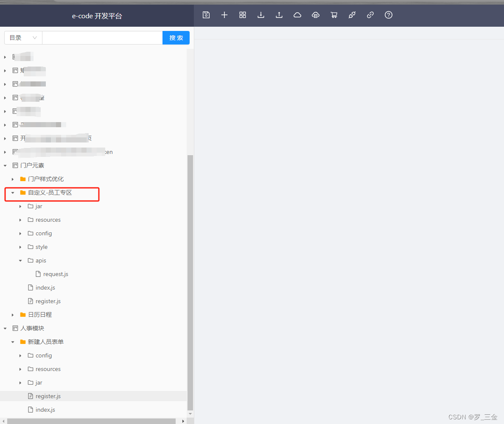Screen dimensions: 504x424
Task: Click the style folder outline icon
Action: coord(31,247)
